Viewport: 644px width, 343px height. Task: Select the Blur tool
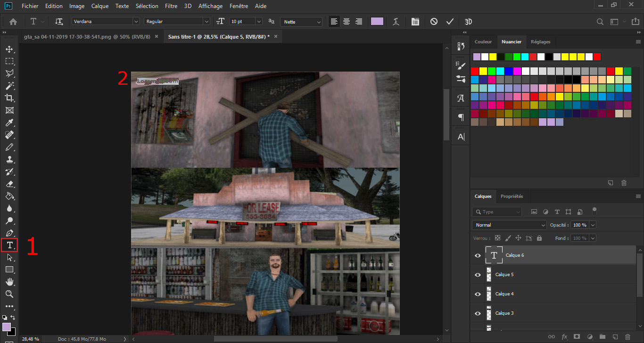(x=9, y=208)
